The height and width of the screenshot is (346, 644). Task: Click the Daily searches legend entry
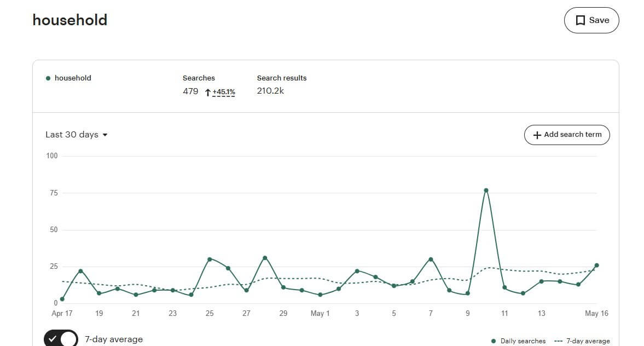tap(518, 341)
